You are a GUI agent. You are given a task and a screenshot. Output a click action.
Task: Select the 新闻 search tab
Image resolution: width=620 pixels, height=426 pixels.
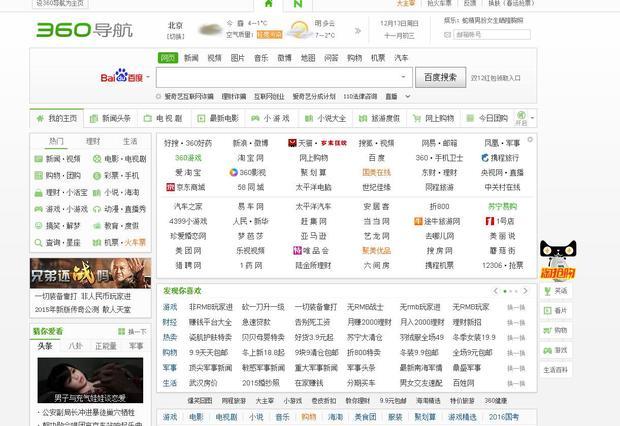(x=191, y=58)
